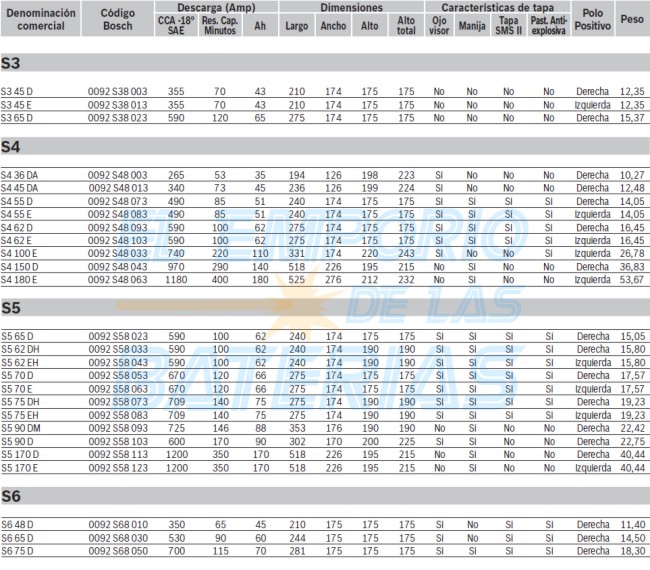
Task: Click the 'S5 170 D' row name
Action: (x=20, y=454)
